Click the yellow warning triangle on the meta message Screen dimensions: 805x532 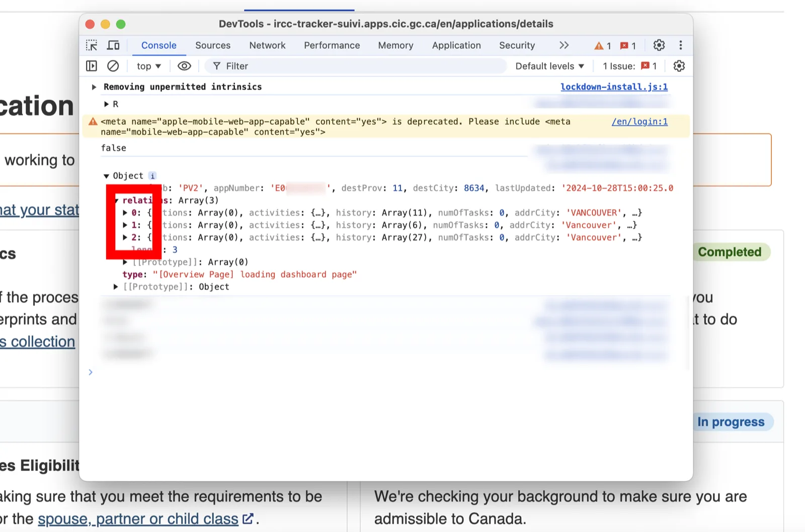click(93, 122)
